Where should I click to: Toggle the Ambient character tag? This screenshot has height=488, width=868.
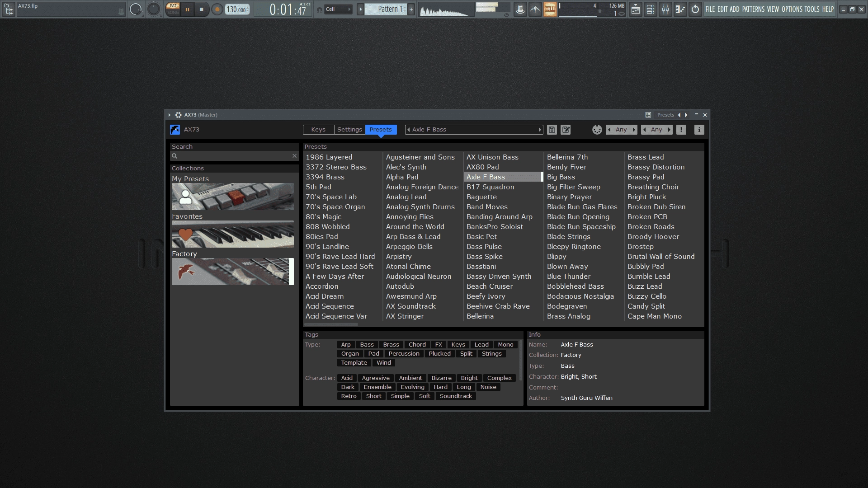pos(410,378)
